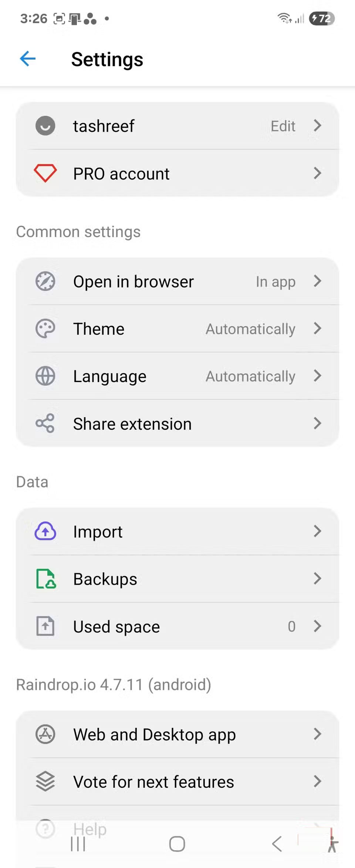Tap the Used space upload icon

pos(45,626)
